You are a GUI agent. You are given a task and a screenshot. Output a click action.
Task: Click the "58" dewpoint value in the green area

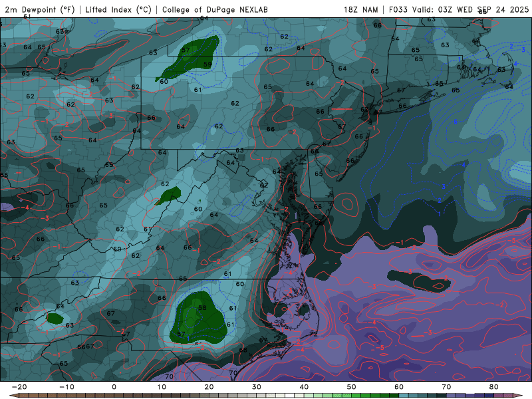202,308
